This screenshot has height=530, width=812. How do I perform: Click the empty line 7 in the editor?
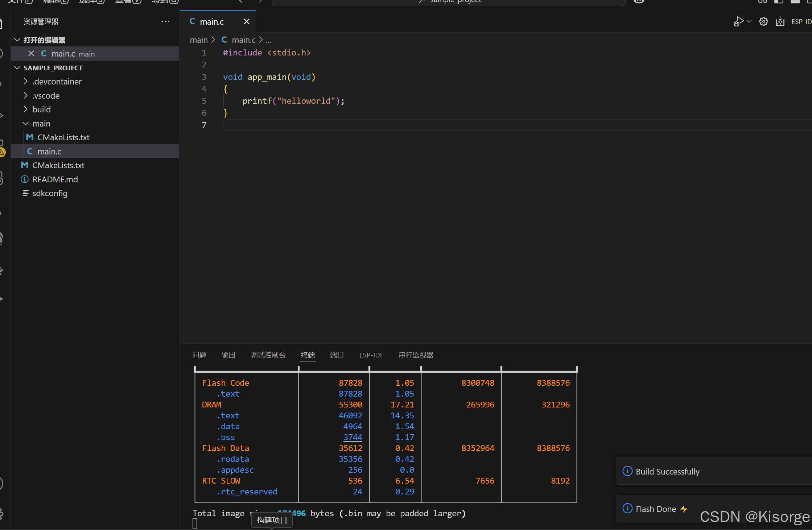tap(518, 125)
